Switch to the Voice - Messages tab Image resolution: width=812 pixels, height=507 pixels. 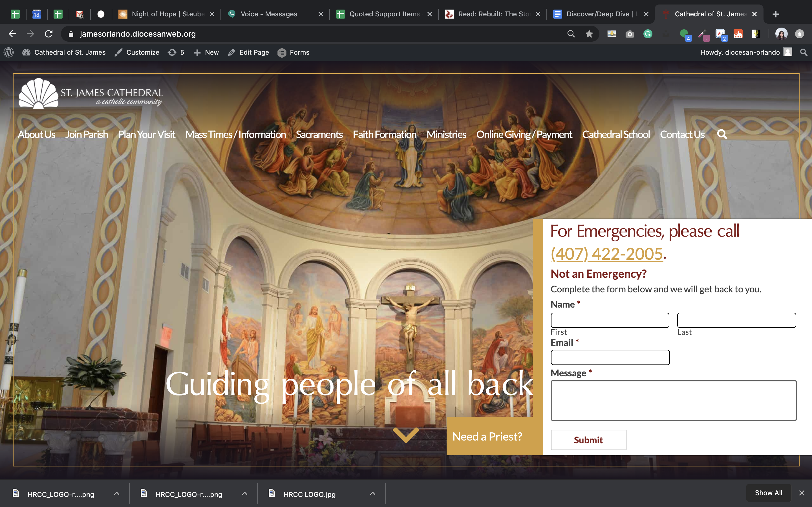point(269,14)
